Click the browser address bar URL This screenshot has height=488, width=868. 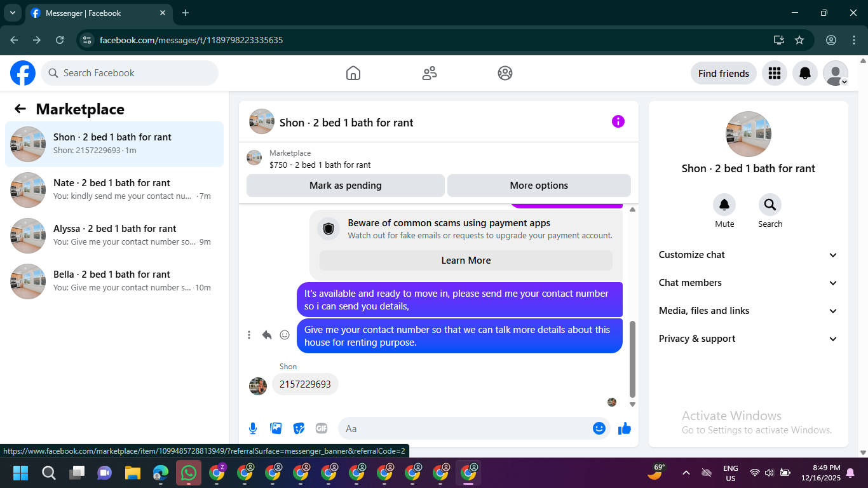pyautogui.click(x=191, y=40)
